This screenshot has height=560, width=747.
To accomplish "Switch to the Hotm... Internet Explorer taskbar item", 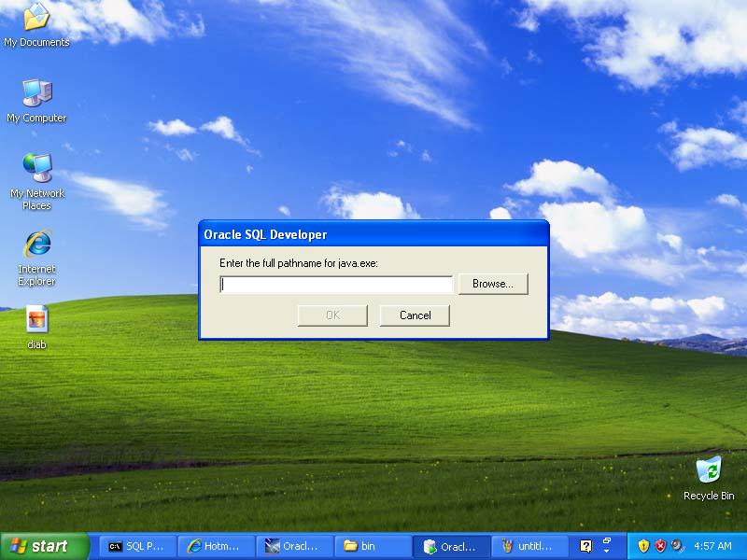I will (x=215, y=546).
